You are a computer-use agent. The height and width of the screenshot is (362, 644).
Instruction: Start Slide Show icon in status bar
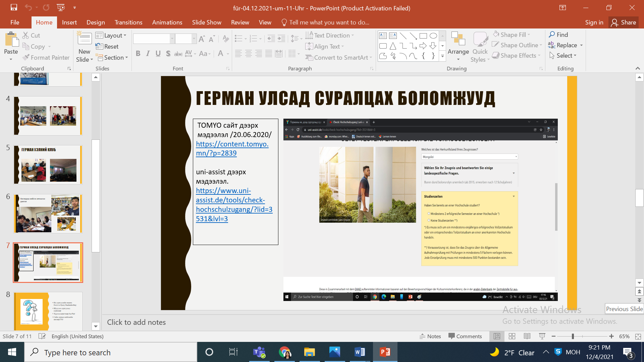(542, 336)
